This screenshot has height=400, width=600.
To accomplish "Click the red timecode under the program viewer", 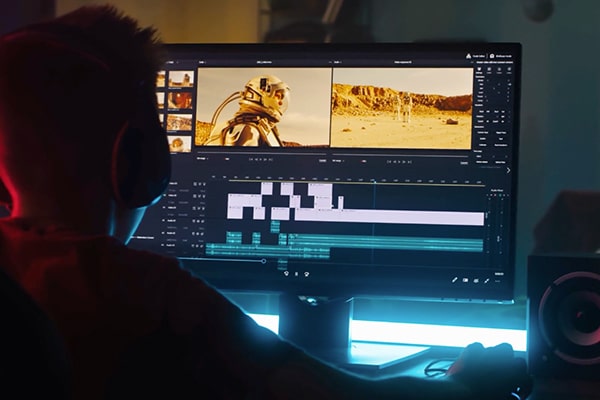I will click(364, 161).
